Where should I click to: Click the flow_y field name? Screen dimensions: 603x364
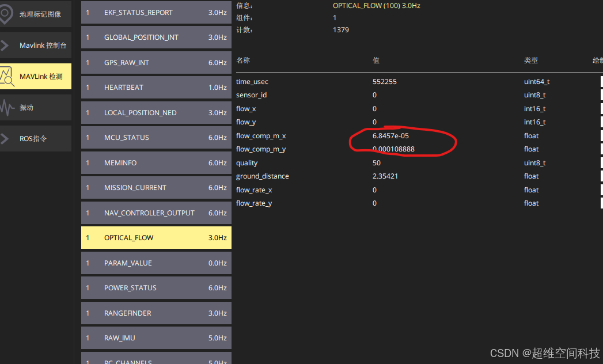[246, 122]
